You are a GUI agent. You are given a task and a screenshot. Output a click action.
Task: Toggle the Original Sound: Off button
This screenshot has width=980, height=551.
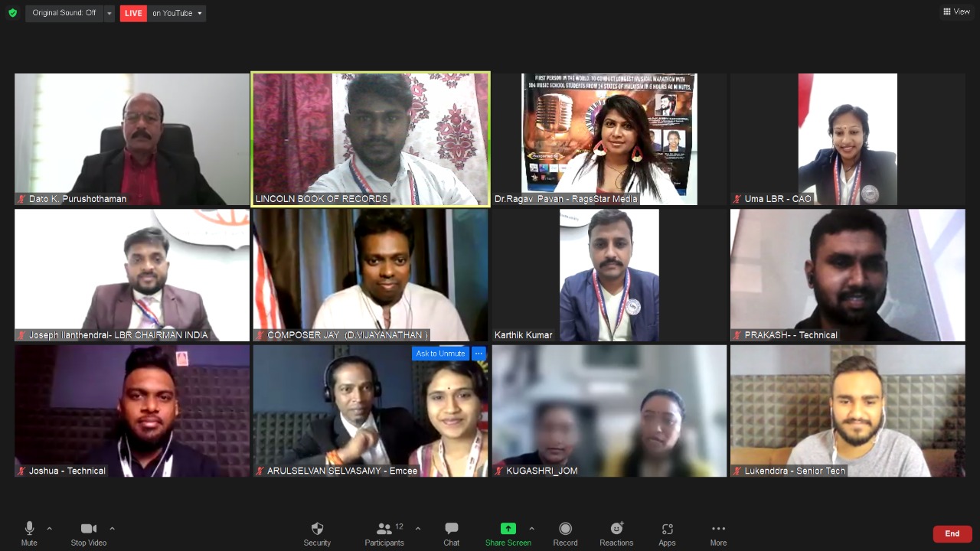(x=64, y=13)
